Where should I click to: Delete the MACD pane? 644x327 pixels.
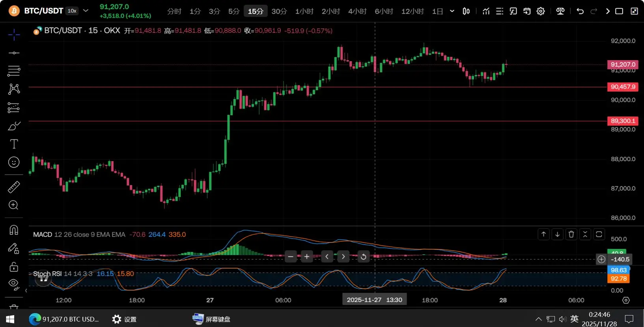click(x=571, y=234)
